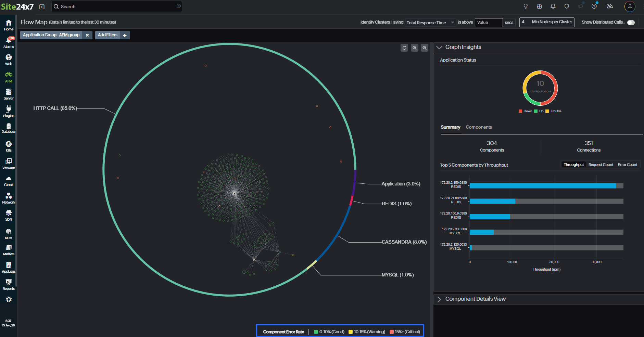Open the AppLogs section
This screenshot has width=644, height=337.
coord(8,267)
